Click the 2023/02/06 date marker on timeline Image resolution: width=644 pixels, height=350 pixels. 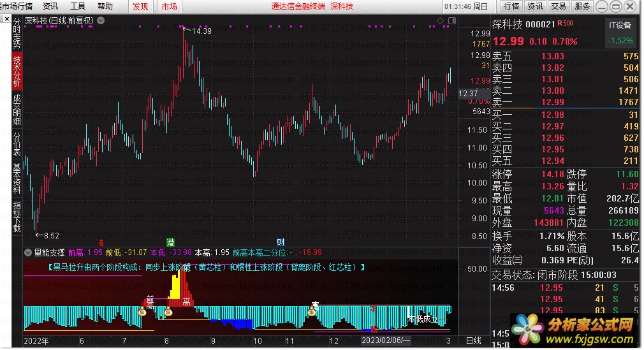[385, 340]
